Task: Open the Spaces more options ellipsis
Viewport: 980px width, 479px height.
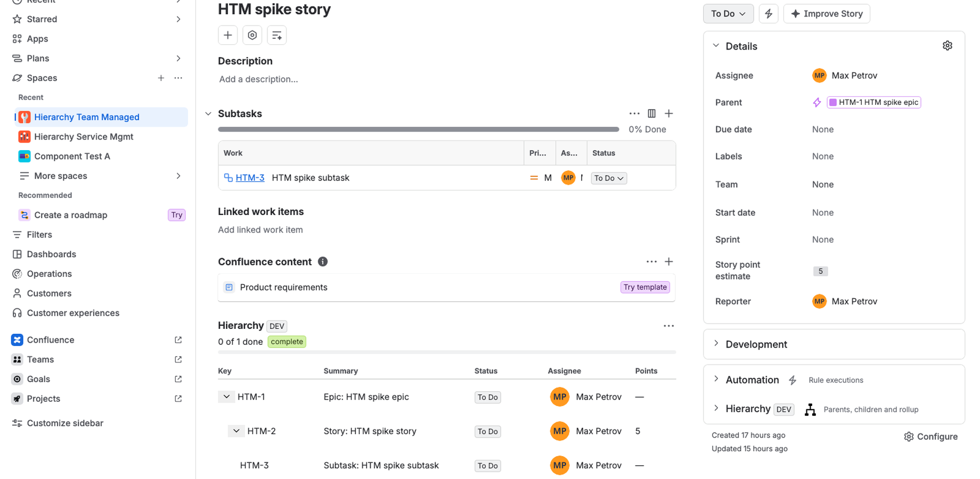Action: (x=178, y=78)
